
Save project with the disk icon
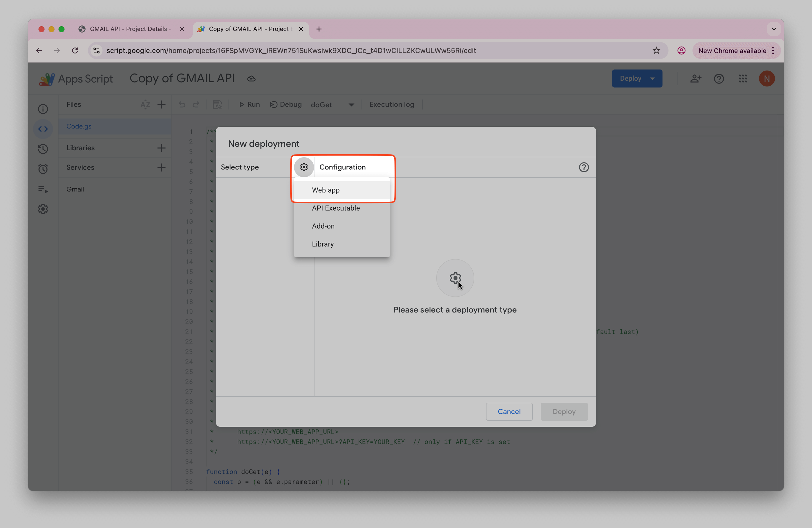pyautogui.click(x=217, y=104)
